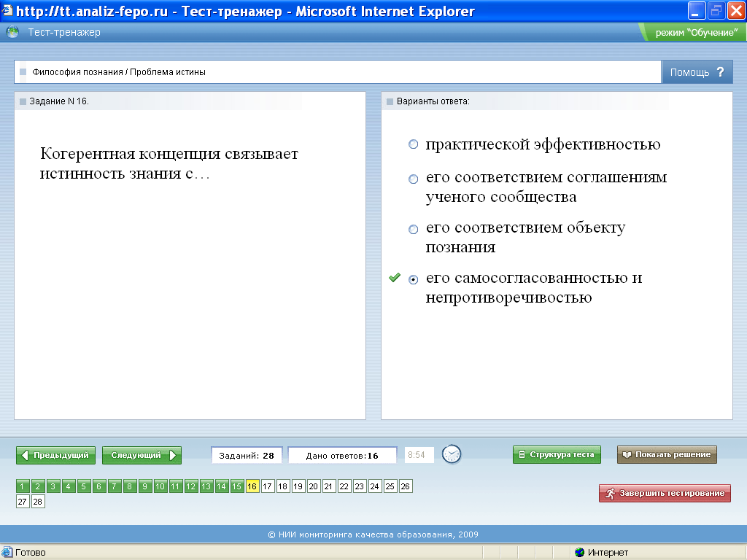The image size is (747, 560).
Task: Select highlighted current question 16
Action: click(x=252, y=486)
